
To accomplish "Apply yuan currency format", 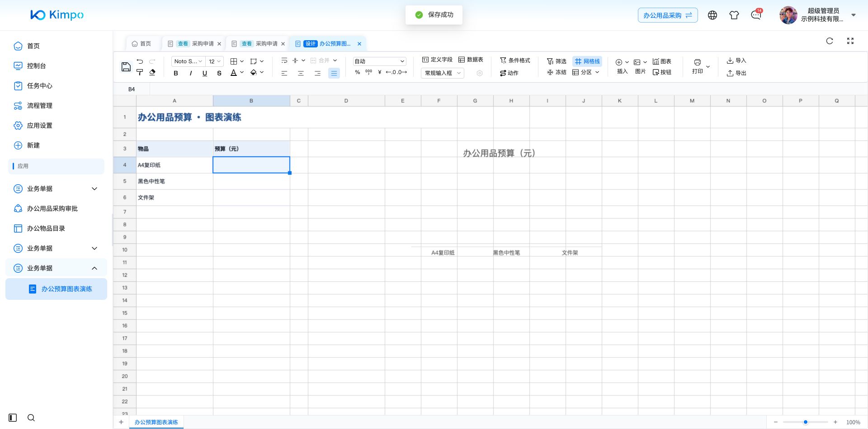I will click(380, 72).
